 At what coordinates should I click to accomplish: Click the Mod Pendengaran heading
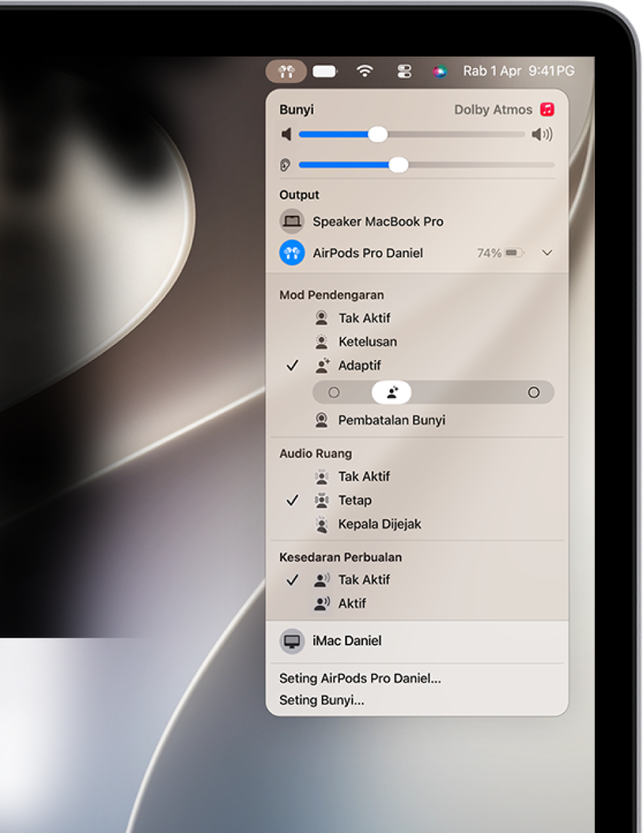pos(331,295)
